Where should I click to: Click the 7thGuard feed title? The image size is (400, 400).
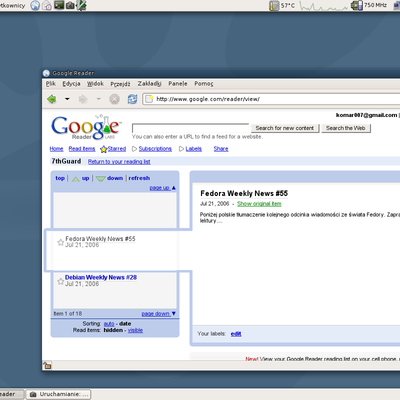point(66,161)
